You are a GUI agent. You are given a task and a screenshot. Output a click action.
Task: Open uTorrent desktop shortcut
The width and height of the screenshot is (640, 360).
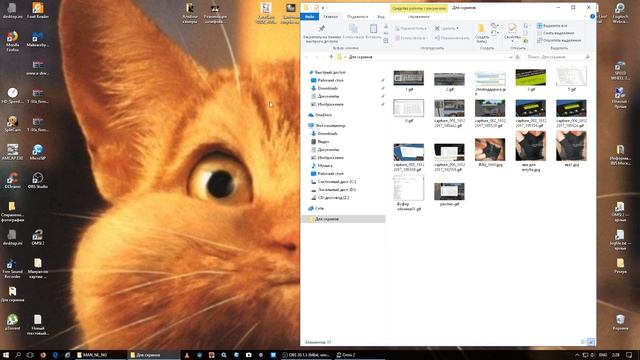coord(13,322)
